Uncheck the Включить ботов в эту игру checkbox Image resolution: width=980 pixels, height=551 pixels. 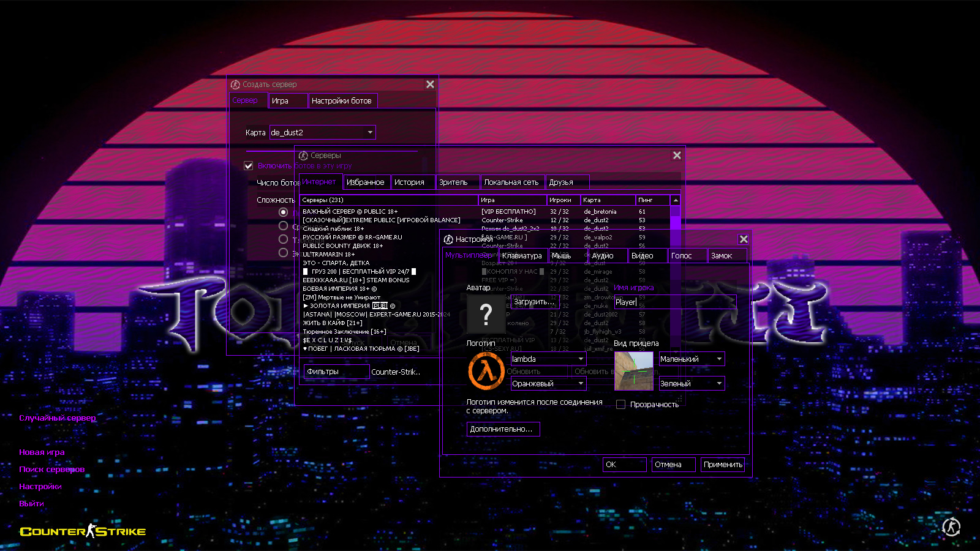[x=249, y=166]
